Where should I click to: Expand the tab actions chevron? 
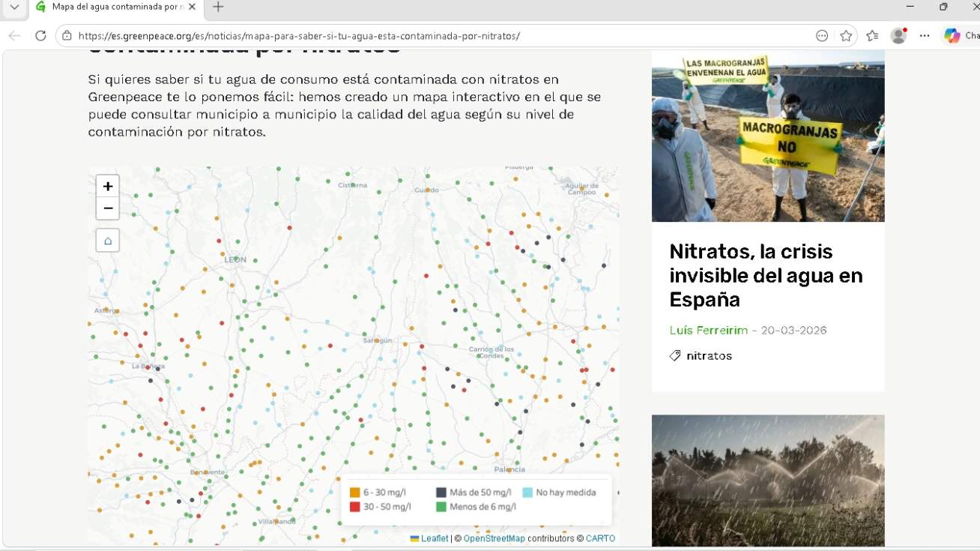[14, 7]
